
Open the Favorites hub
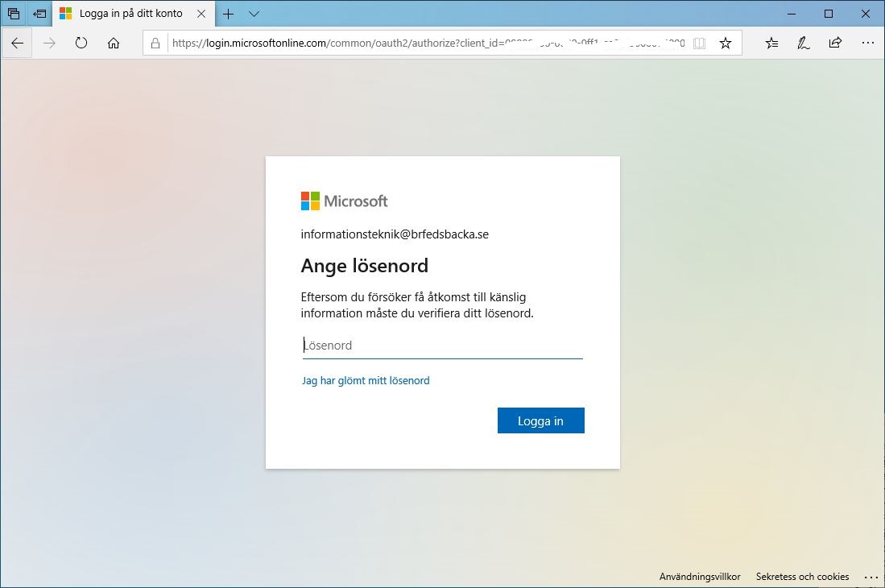pyautogui.click(x=771, y=43)
